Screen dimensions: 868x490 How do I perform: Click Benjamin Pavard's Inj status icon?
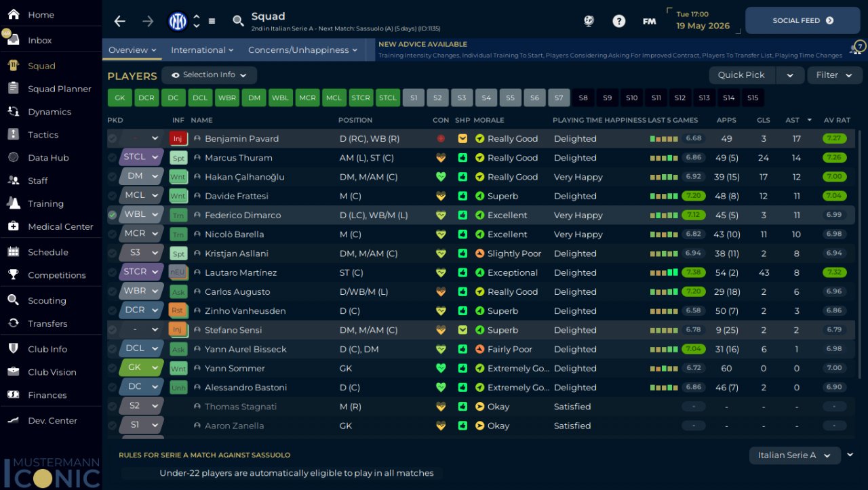point(178,139)
